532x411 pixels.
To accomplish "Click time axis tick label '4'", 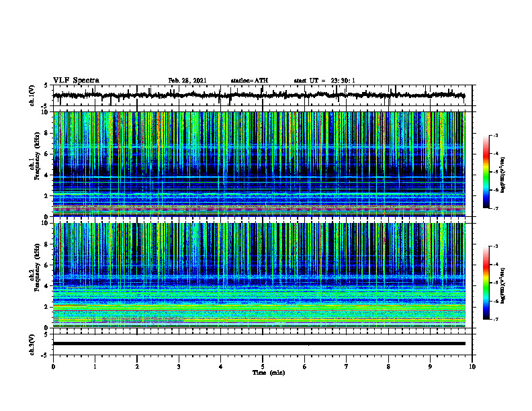I will pos(220,367).
